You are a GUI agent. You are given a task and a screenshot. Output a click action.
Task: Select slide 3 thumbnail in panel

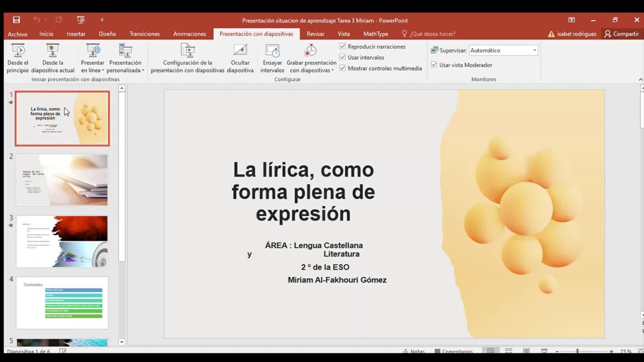click(62, 241)
